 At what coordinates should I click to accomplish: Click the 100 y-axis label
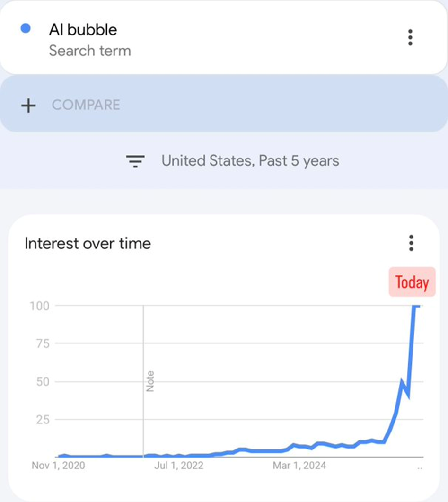pyautogui.click(x=39, y=306)
